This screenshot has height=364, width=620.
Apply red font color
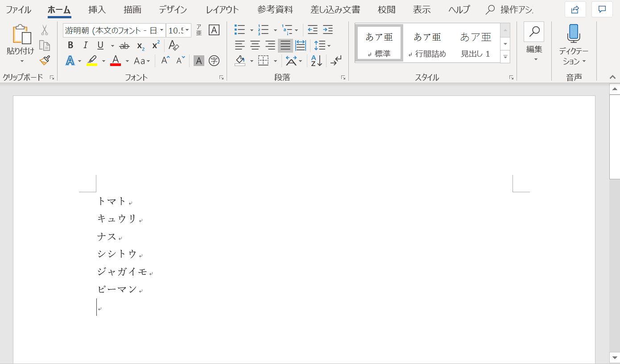[x=116, y=61]
